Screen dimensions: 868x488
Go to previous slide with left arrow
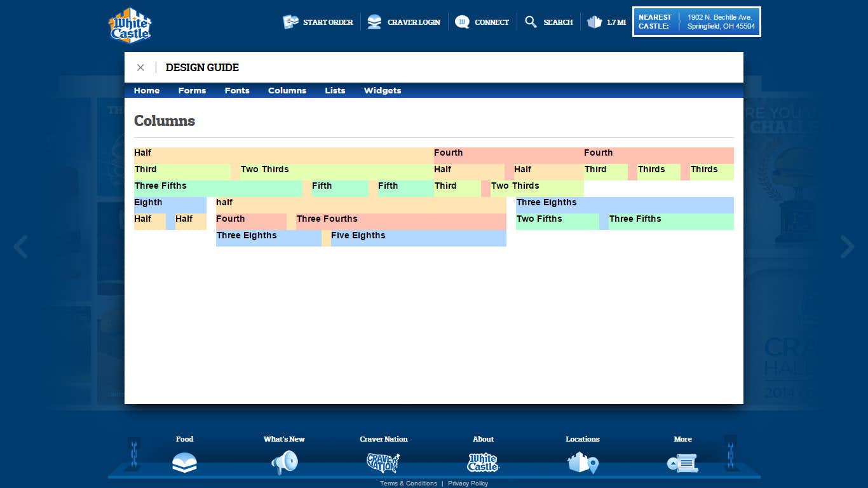click(x=21, y=247)
